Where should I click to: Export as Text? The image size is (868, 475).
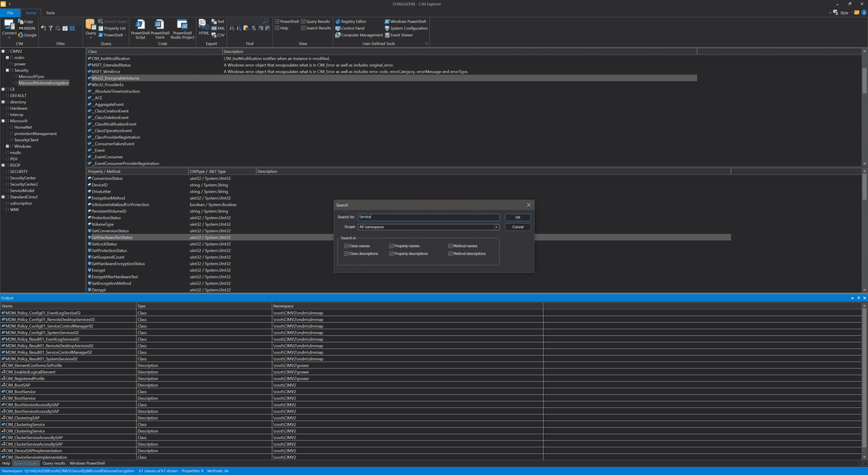[x=218, y=22]
